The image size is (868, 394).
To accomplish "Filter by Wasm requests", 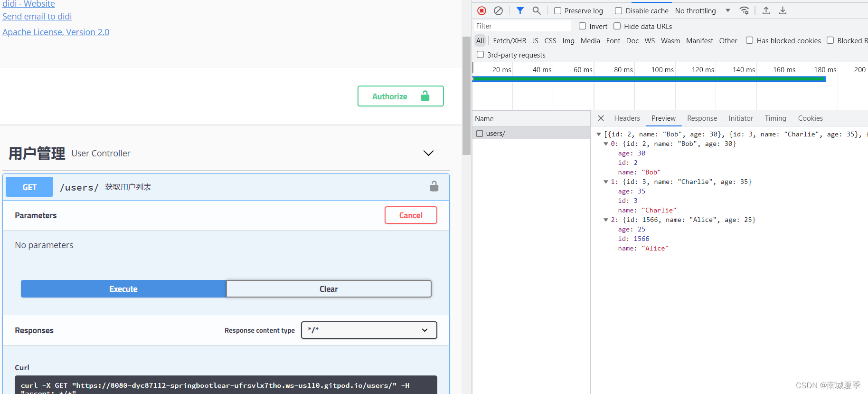I will [x=670, y=41].
